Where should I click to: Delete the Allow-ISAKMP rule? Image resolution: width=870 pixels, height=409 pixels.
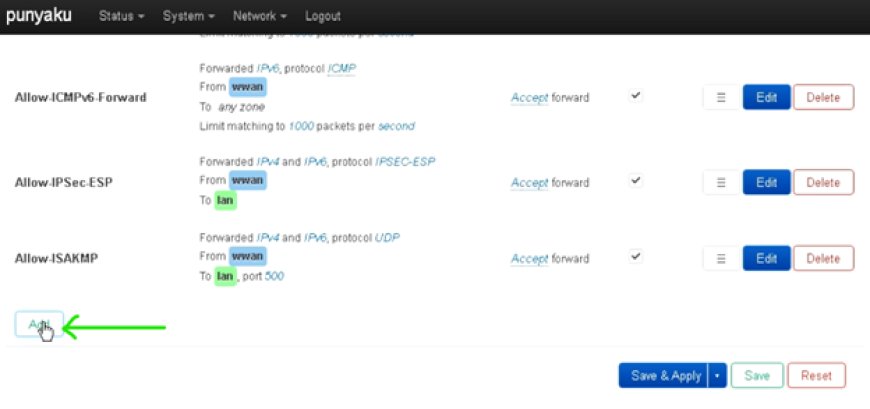823,259
